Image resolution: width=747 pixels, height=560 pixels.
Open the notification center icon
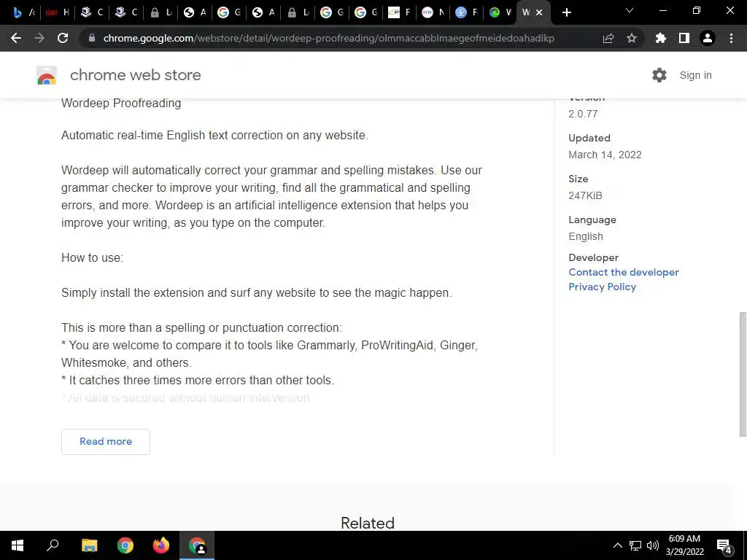[x=724, y=545]
